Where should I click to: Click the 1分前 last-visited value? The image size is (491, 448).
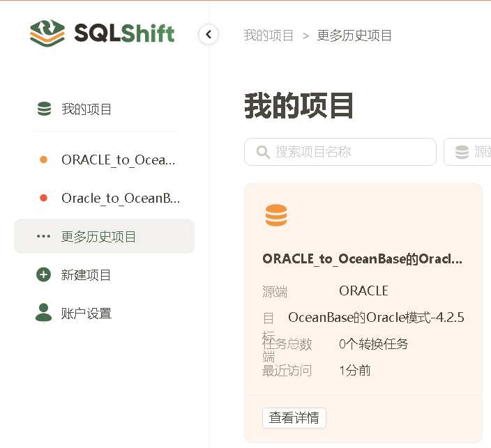[355, 371]
